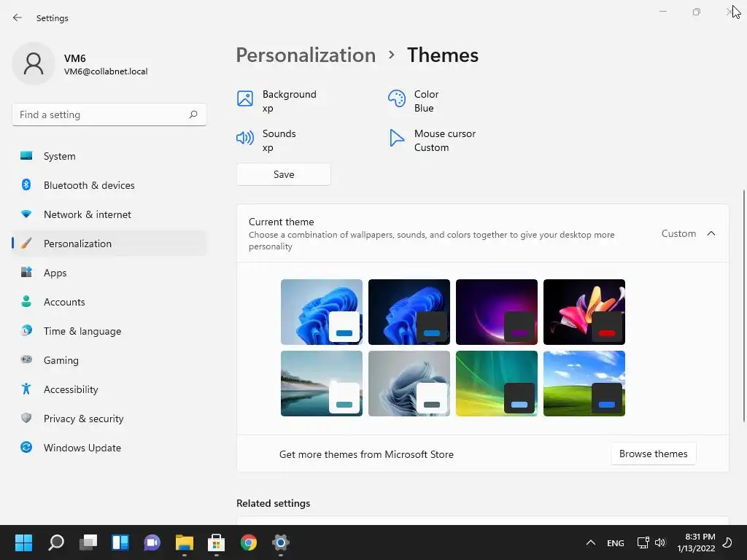Click the Accounts person icon in sidebar
Viewport: 747px width, 560px height.
pyautogui.click(x=26, y=301)
